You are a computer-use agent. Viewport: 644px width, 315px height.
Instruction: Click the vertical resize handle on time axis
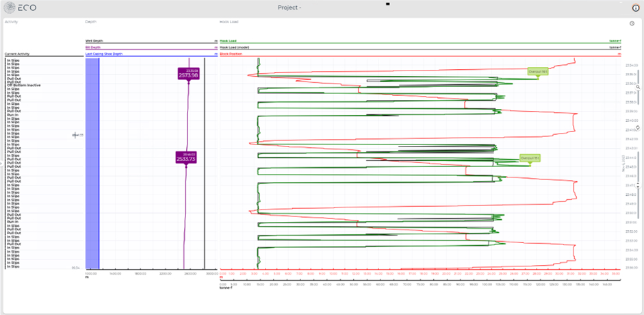tap(638, 185)
